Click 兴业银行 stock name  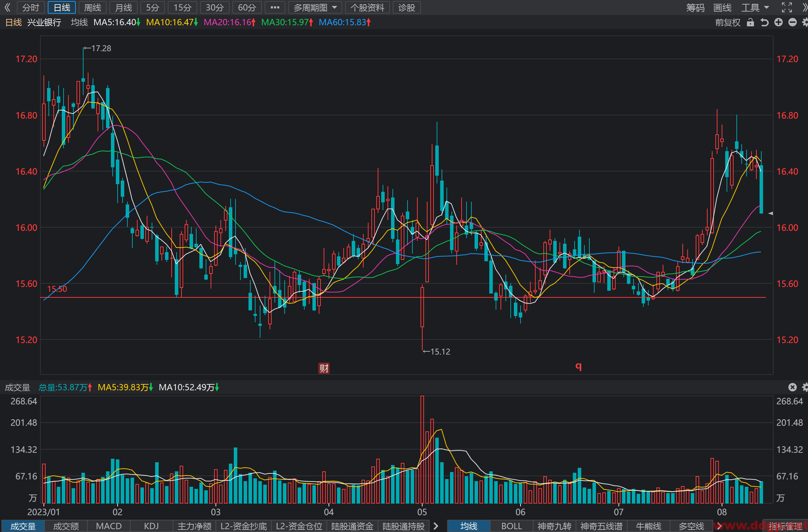pos(44,22)
